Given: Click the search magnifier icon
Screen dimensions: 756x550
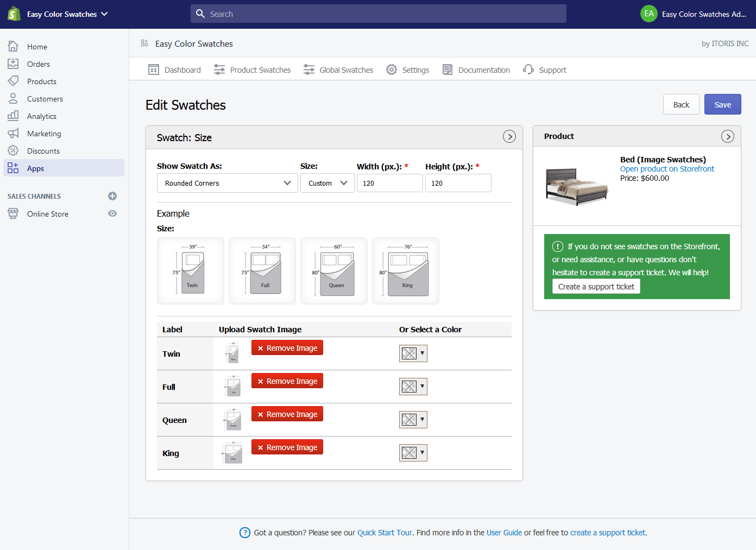Looking at the screenshot, I should pyautogui.click(x=200, y=14).
